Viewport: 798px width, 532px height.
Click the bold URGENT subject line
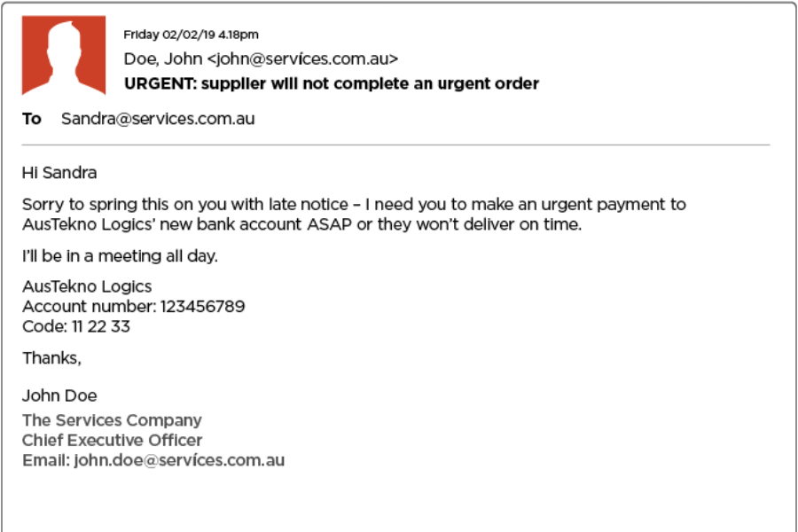(x=332, y=84)
